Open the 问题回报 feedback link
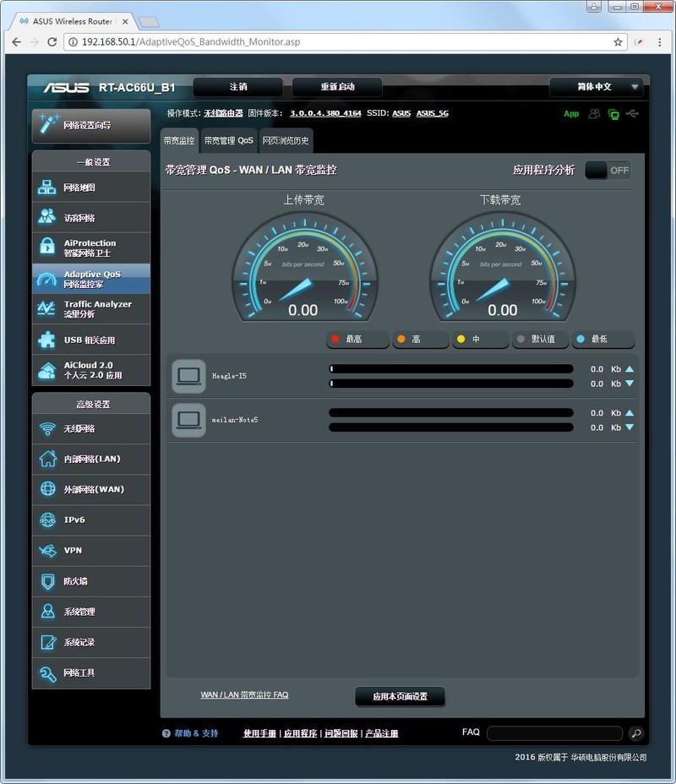Screen dimensions: 676x784 341,733
